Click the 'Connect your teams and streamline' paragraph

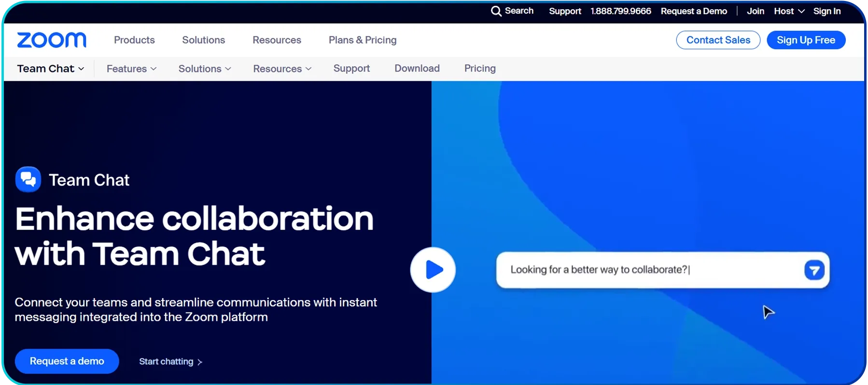[x=196, y=310]
